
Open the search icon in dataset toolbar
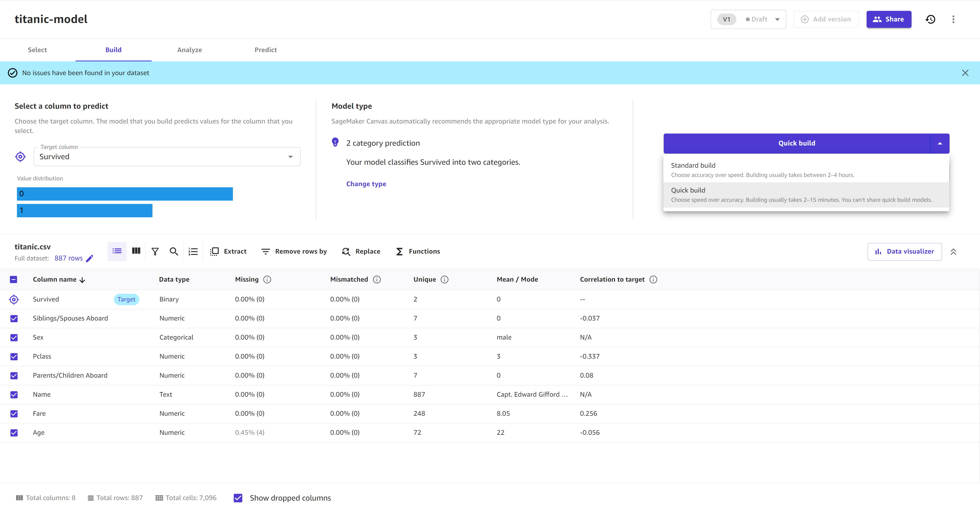(x=174, y=251)
